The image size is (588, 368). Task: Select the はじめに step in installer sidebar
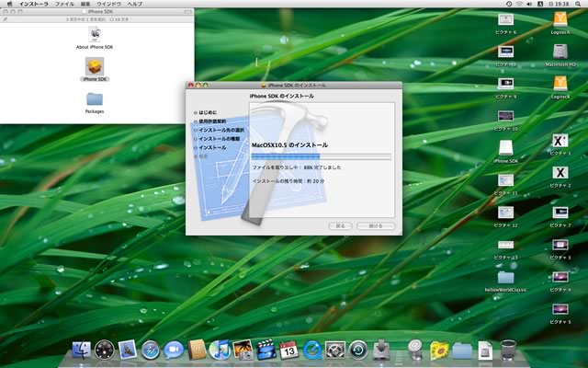206,112
